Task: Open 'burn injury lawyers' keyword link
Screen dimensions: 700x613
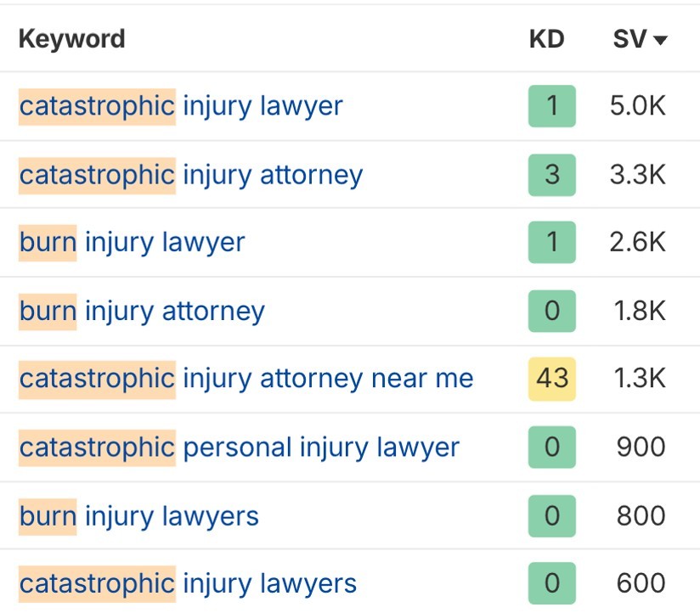Action: (139, 515)
